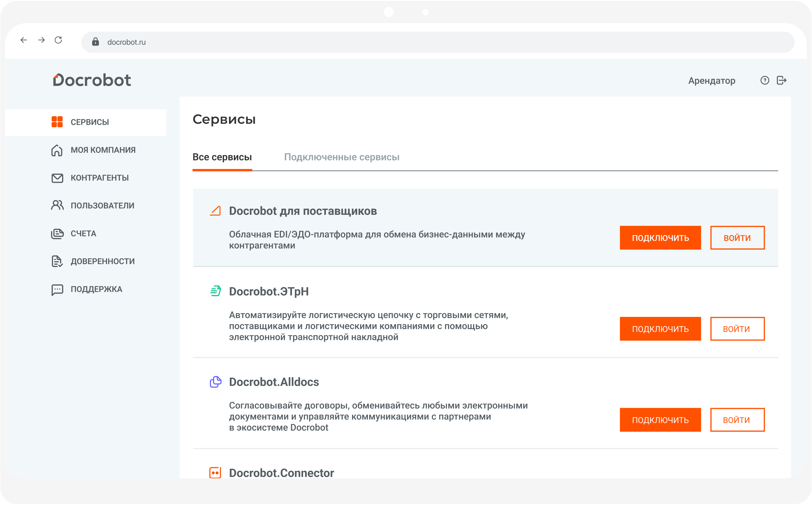Open the help question mark icon
The image size is (812, 505).
click(x=765, y=80)
